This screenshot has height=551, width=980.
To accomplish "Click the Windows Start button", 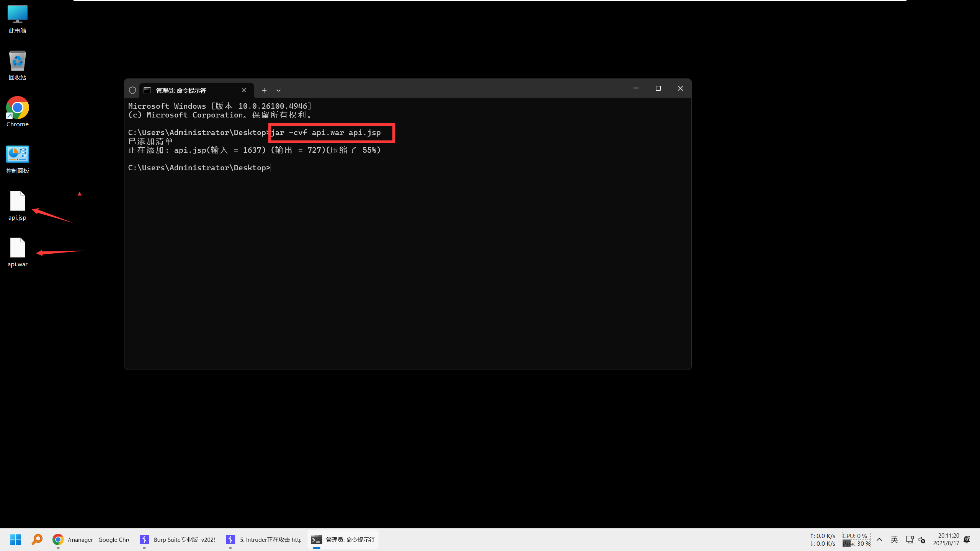I will pyautogui.click(x=15, y=540).
